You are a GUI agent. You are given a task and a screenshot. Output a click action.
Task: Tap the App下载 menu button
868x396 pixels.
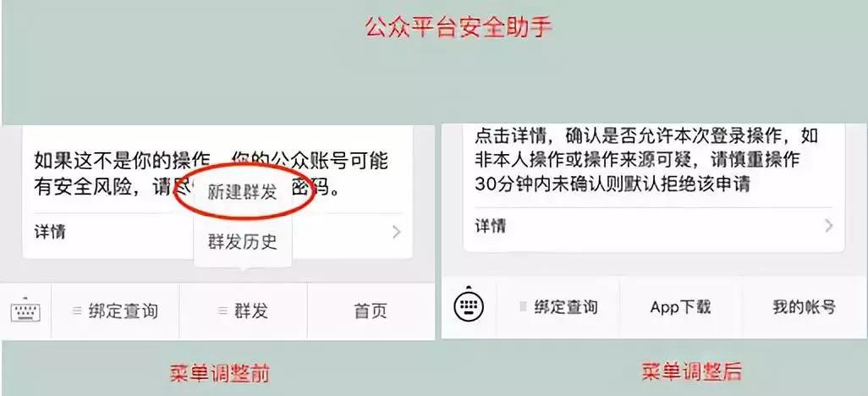(680, 307)
